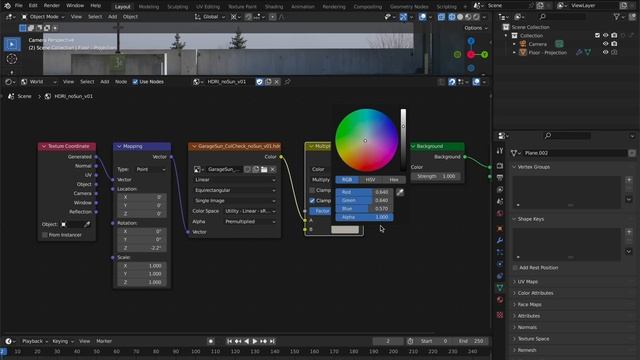Open the Object Mode dropdown
The width and height of the screenshot is (640, 360).
coord(43,17)
